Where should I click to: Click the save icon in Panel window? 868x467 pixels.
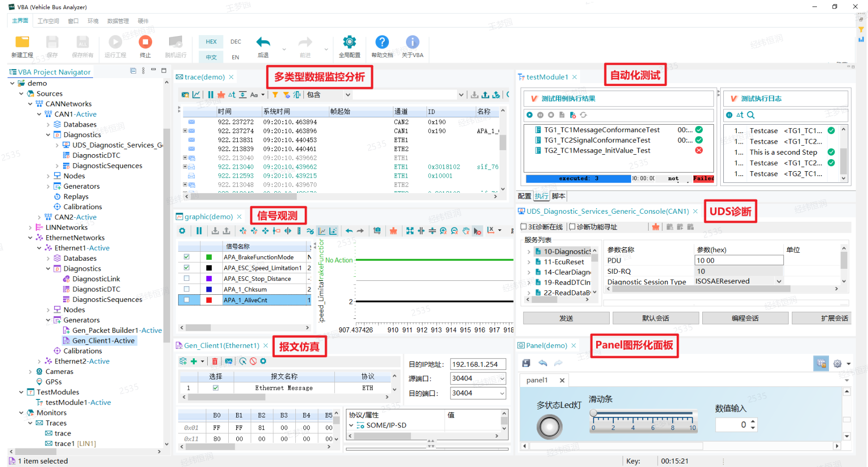click(x=526, y=363)
